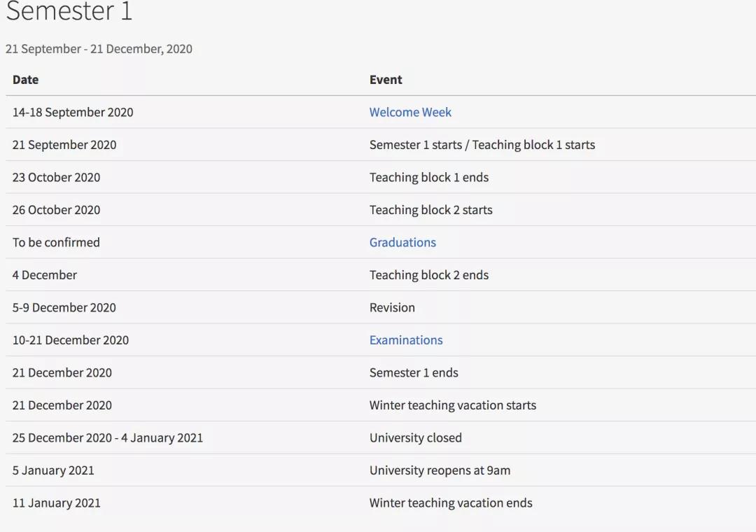This screenshot has width=756, height=532.
Task: Select the 'Semester 1 ends' event text
Action: point(414,372)
